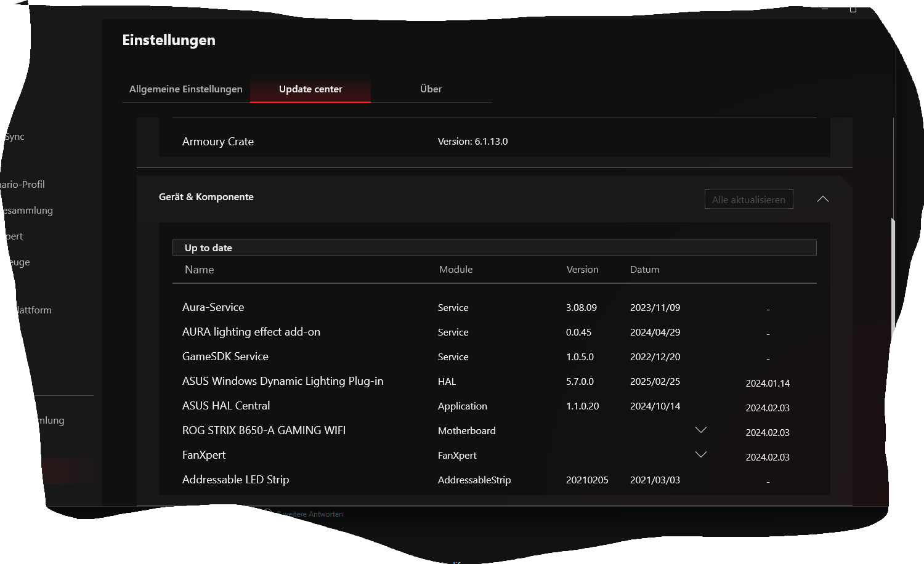Open the Allgemeine Einstellungen tab
Image resolution: width=924 pixels, height=564 pixels.
click(x=185, y=89)
